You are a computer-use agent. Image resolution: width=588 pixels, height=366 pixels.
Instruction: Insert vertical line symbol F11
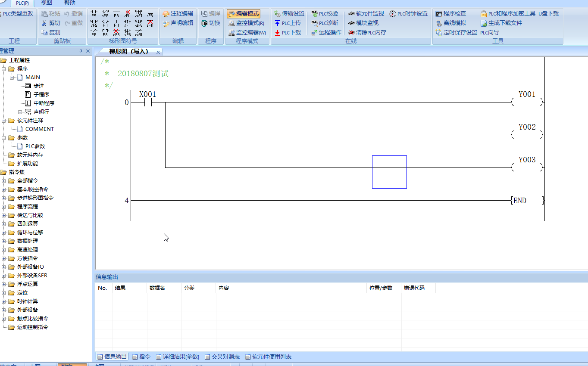tap(116, 23)
